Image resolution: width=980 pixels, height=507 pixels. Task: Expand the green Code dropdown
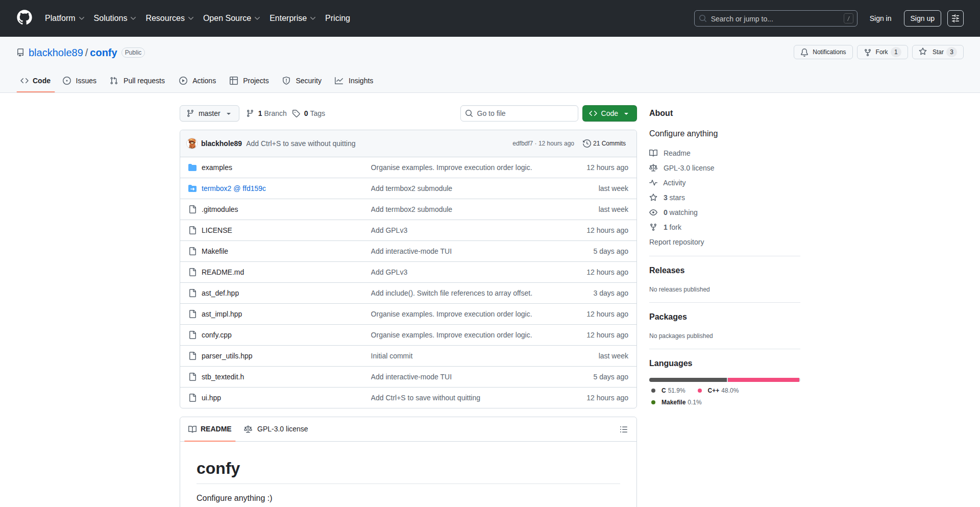[x=609, y=113]
